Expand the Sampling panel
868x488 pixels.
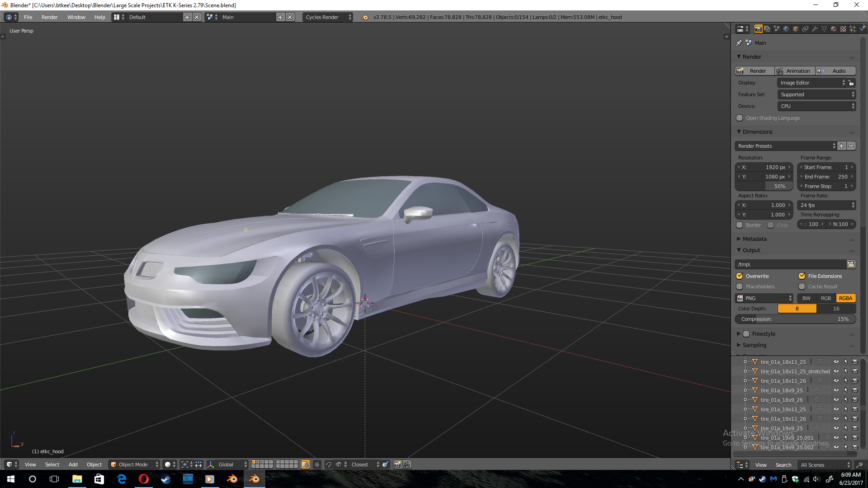(x=754, y=345)
